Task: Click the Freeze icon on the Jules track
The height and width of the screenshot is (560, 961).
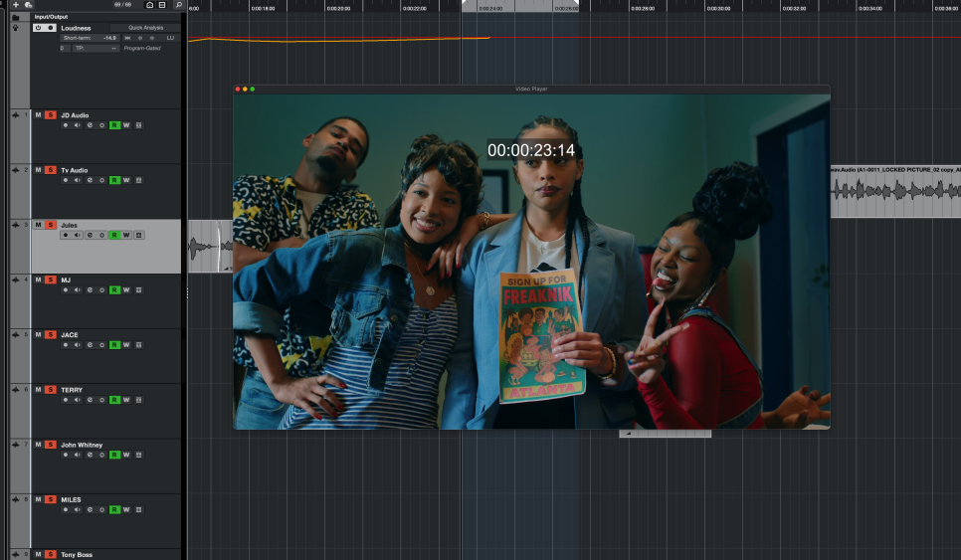Action: pos(101,235)
